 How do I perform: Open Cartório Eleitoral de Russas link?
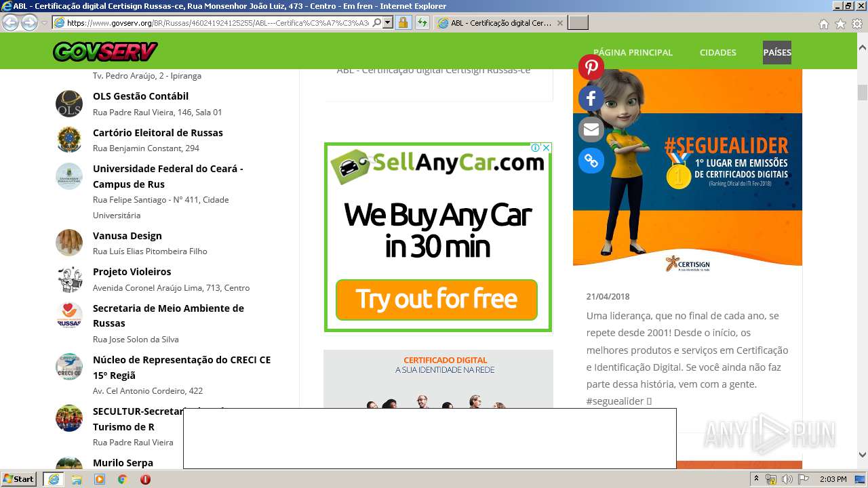tap(157, 133)
